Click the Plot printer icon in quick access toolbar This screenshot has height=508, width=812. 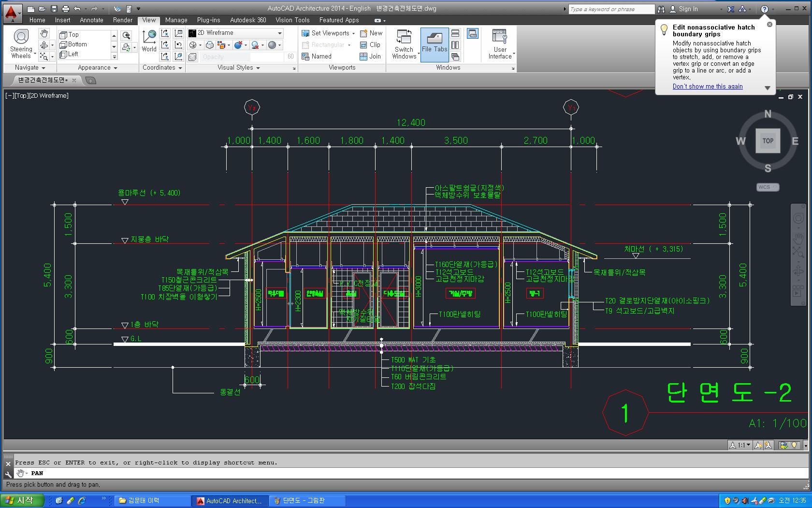66,9
